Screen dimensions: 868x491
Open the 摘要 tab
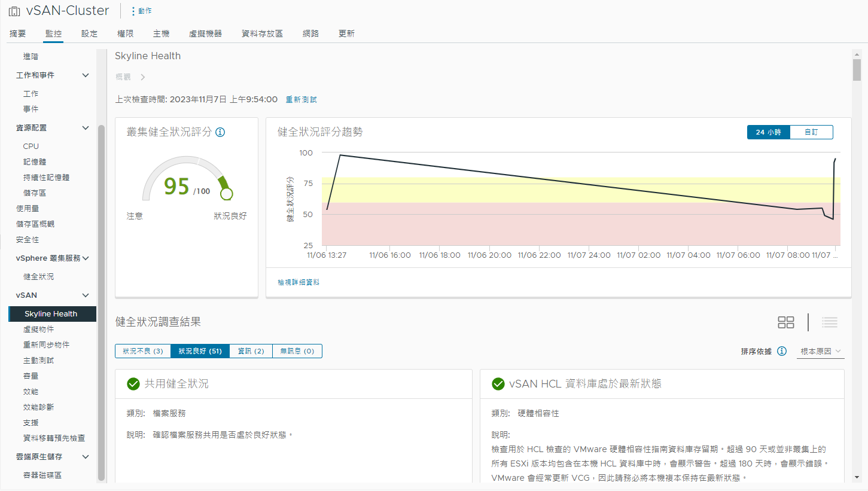click(18, 33)
